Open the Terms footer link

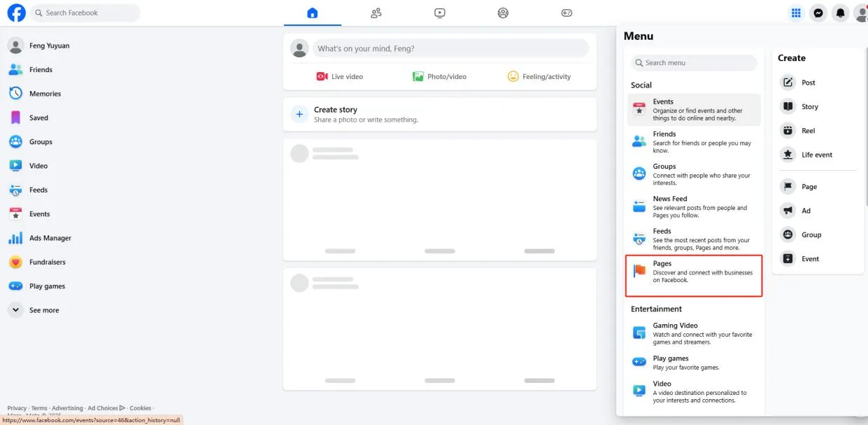tap(39, 408)
